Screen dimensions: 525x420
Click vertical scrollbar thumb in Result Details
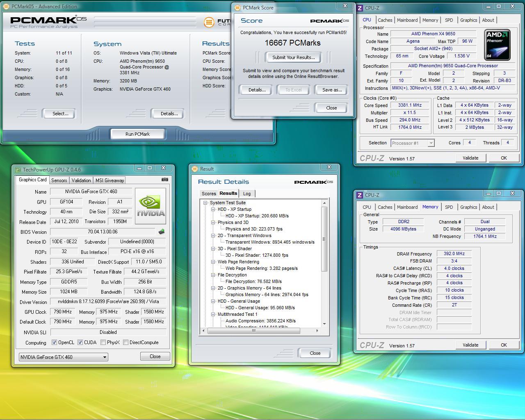point(324,239)
